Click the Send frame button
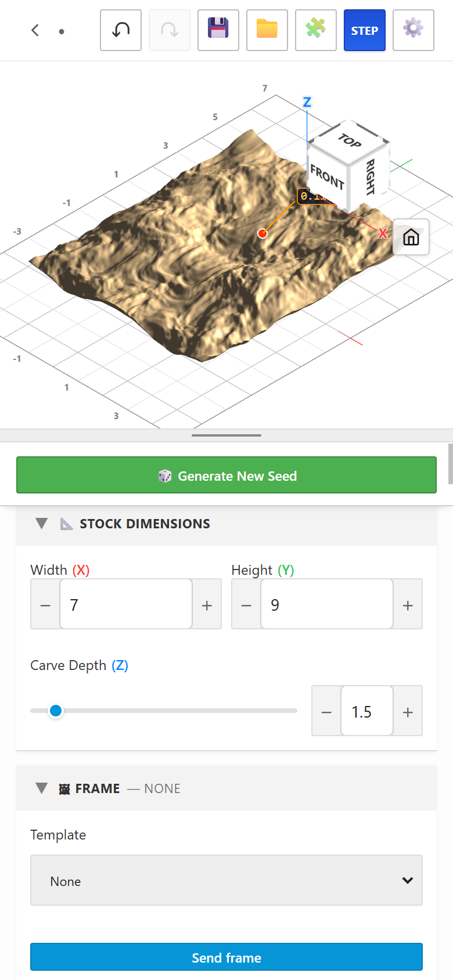 (x=227, y=957)
